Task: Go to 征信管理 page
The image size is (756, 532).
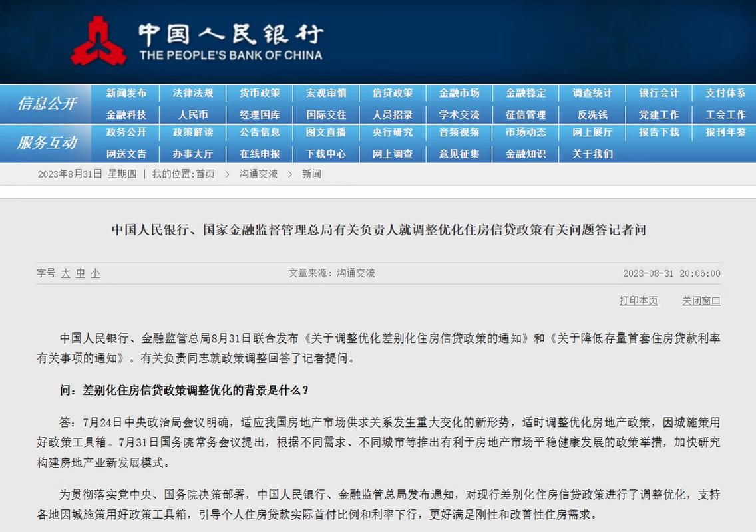Action: click(526, 114)
